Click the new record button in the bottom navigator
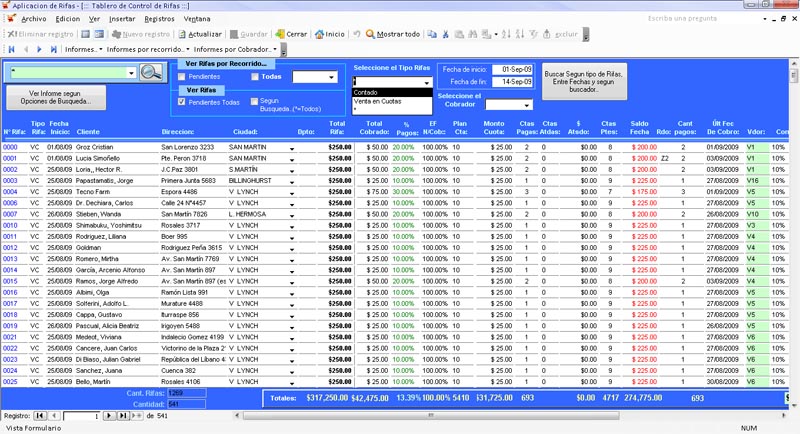The width and height of the screenshot is (800, 434). [136, 416]
